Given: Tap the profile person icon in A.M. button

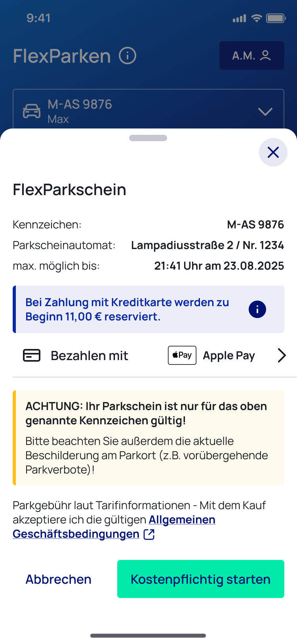Looking at the screenshot, I should [x=265, y=56].
